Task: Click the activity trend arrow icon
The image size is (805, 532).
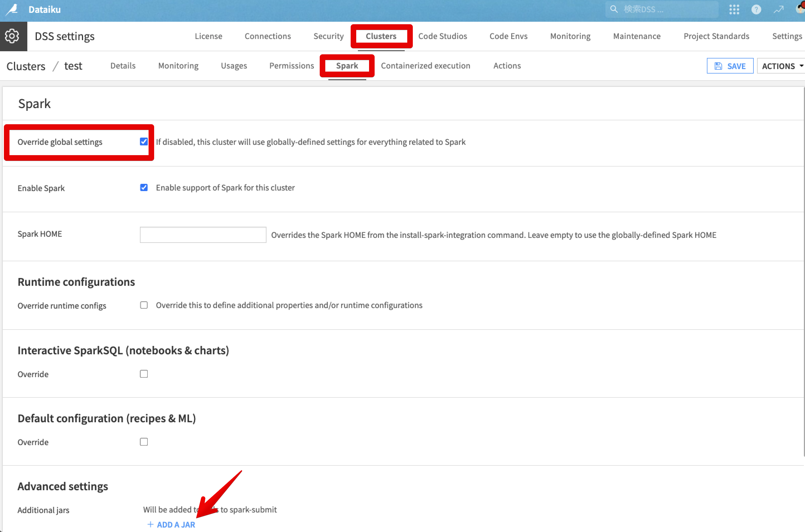Action: 778,9
